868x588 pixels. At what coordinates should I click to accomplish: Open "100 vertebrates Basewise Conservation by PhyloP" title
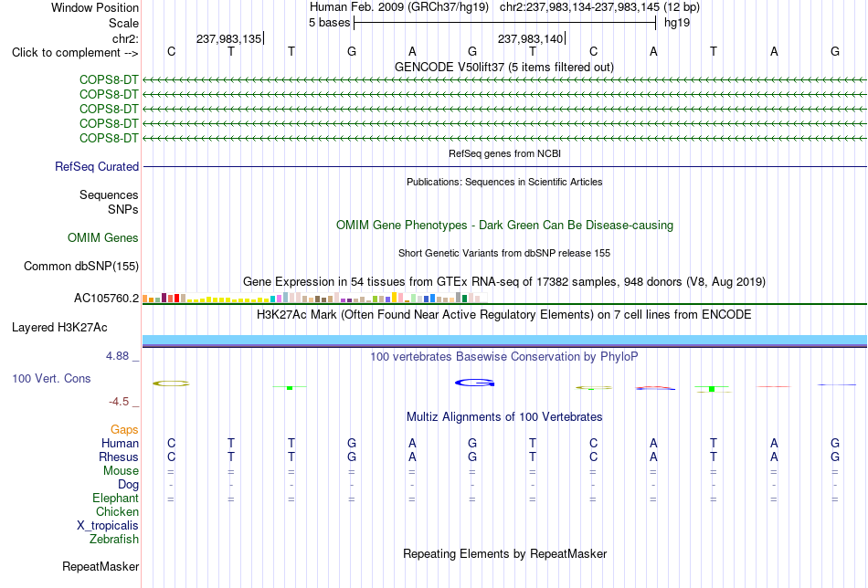click(x=504, y=357)
